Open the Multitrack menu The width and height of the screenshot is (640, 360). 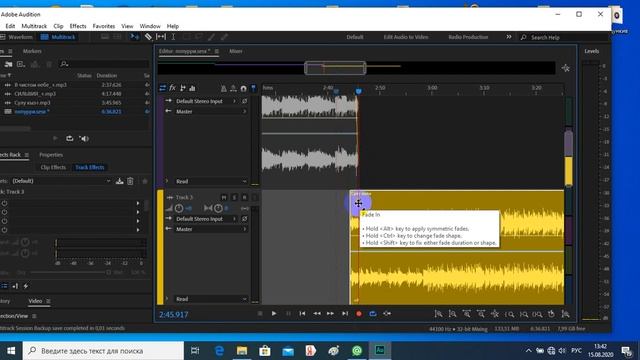pos(34,26)
